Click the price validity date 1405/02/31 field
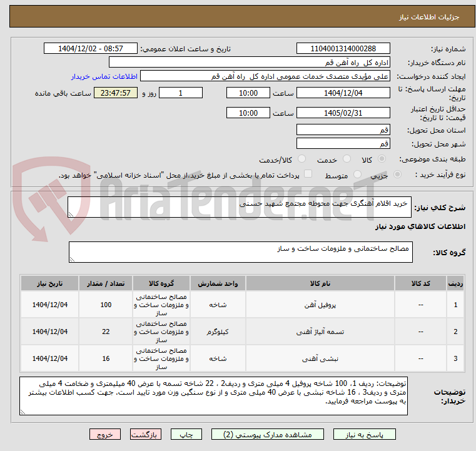Screen dimensions: 476x451 [x=343, y=113]
